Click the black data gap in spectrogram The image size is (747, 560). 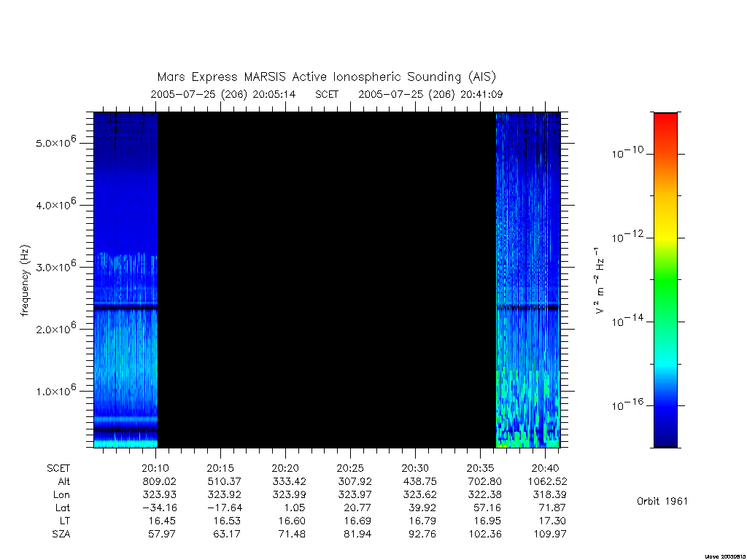point(327,280)
